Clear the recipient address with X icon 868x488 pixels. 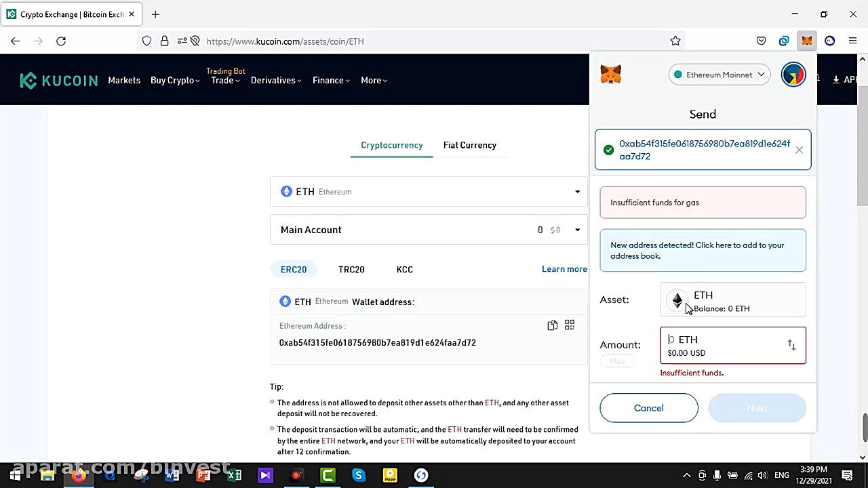pos(799,150)
